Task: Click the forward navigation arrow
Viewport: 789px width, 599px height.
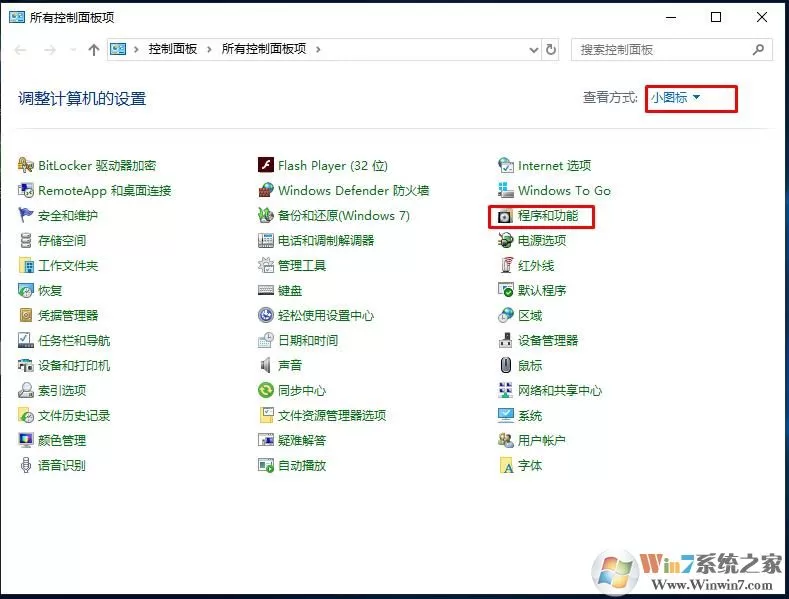Action: [50, 50]
